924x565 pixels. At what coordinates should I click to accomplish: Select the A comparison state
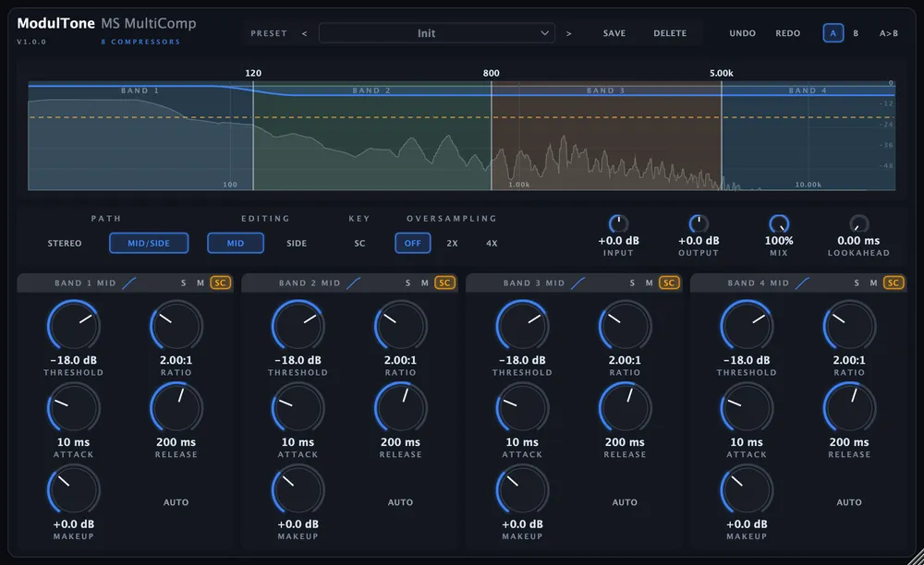[833, 33]
